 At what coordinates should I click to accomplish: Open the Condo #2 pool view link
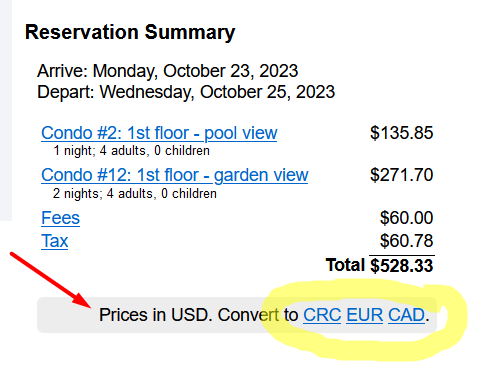(159, 133)
